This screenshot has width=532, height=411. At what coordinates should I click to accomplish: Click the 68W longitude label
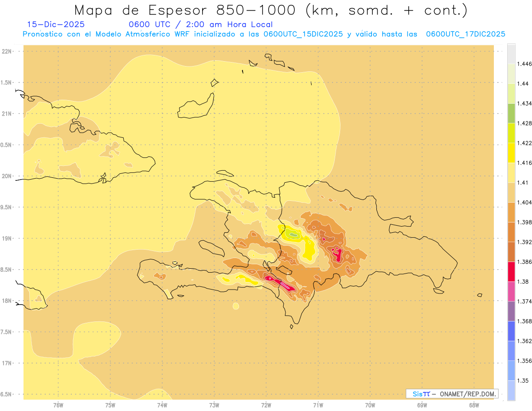474,405
